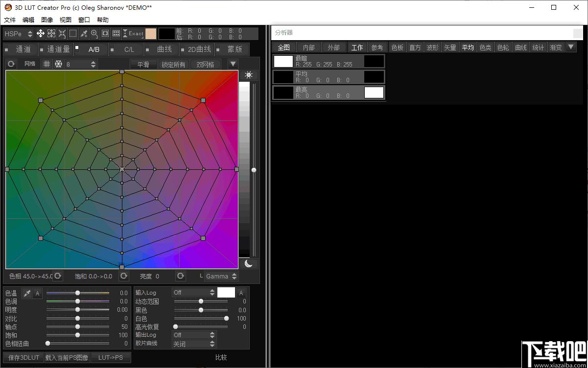Toggle the 参考 analyzer source button
The height and width of the screenshot is (368, 588).
pos(377,47)
